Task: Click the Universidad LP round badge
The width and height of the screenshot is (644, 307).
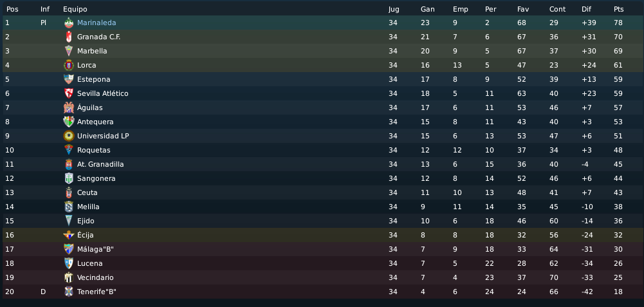Action: pos(69,136)
